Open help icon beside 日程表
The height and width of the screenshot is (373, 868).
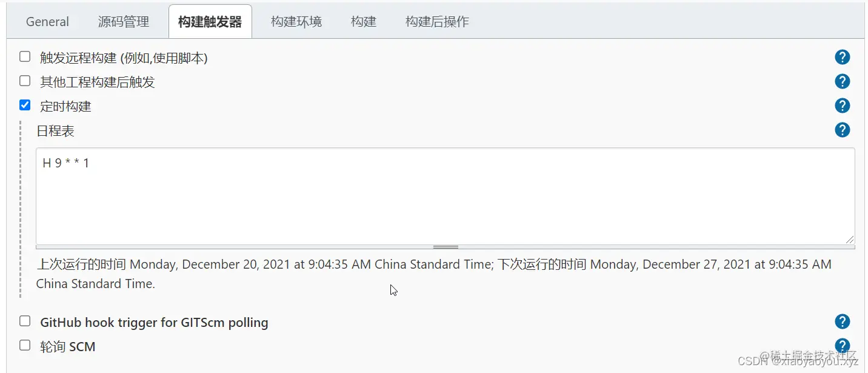click(x=842, y=130)
